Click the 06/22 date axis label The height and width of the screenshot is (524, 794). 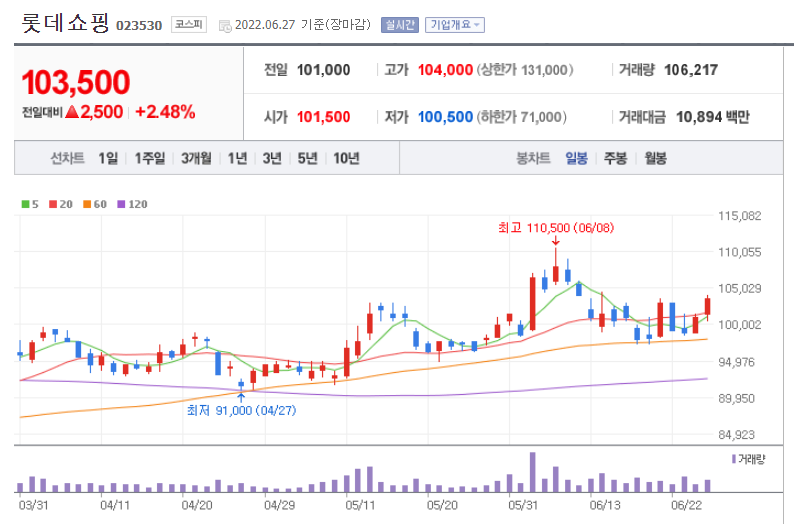(x=687, y=505)
